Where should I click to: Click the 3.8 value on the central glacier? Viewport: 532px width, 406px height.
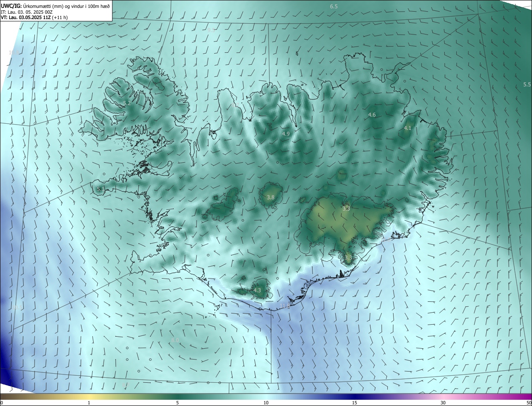(x=271, y=198)
